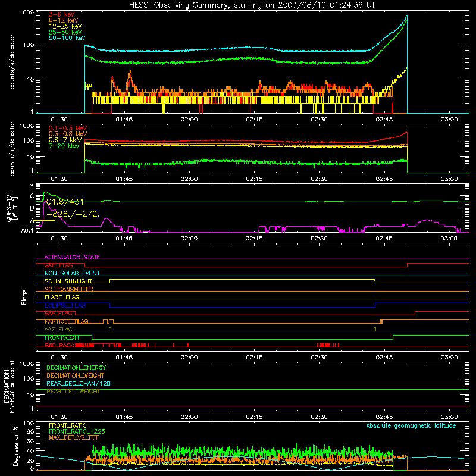
Task: Click the 7-20 MeV legend entry
Action: pos(64,146)
